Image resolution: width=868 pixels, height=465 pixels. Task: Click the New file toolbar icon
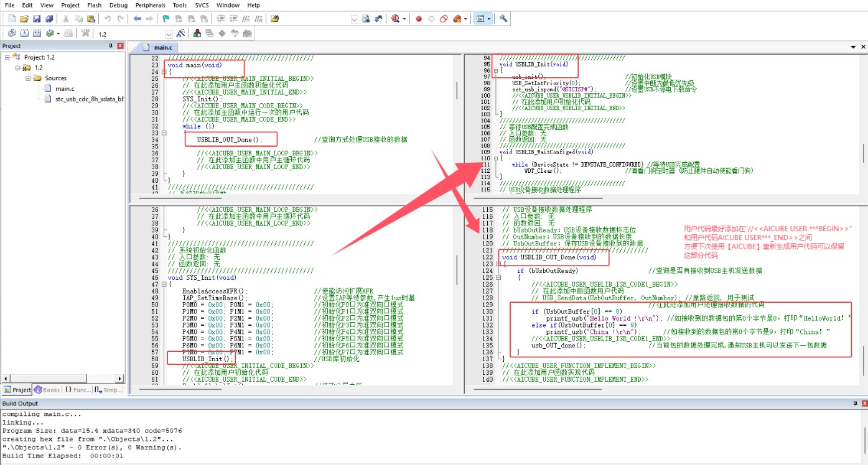(x=12, y=19)
